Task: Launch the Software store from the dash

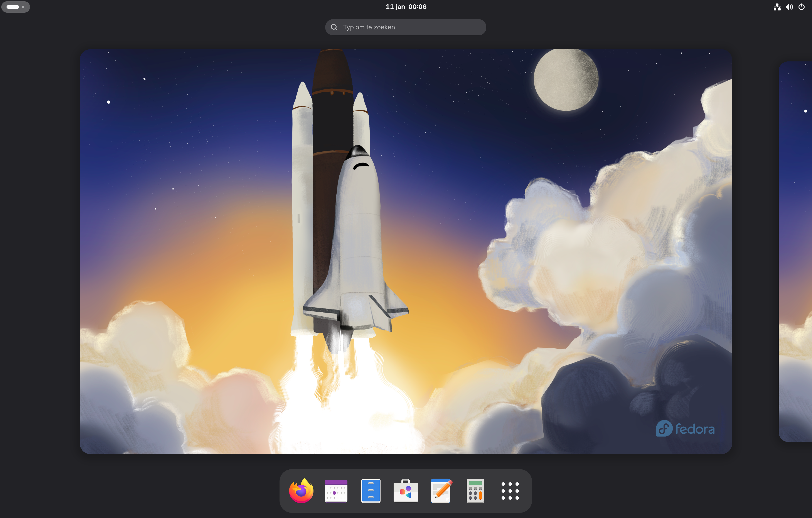Action: click(406, 491)
